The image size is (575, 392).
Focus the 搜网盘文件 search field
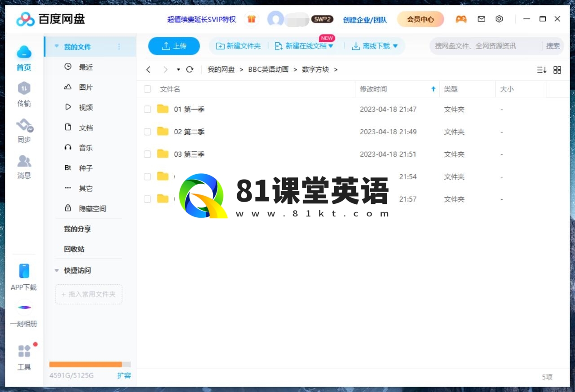pyautogui.click(x=485, y=46)
